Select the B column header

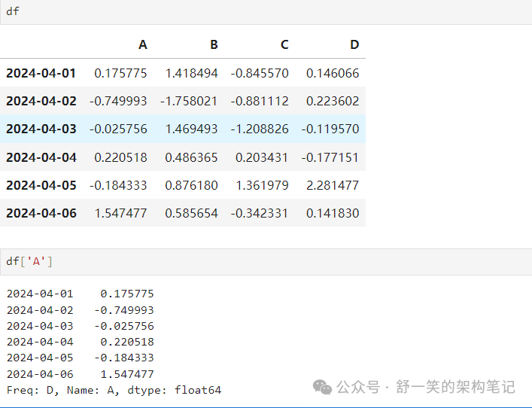(x=214, y=44)
